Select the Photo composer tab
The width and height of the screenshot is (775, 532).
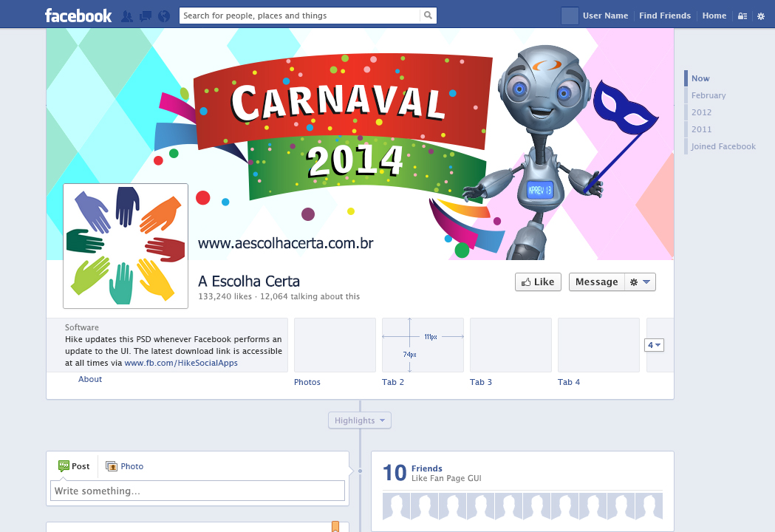tap(125, 466)
